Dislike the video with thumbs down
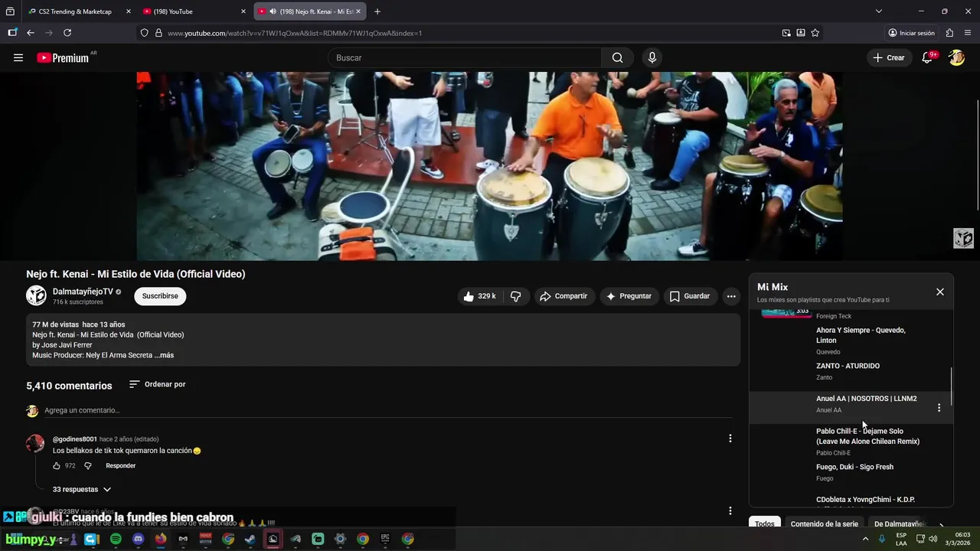Image resolution: width=980 pixels, height=551 pixels. click(x=516, y=296)
